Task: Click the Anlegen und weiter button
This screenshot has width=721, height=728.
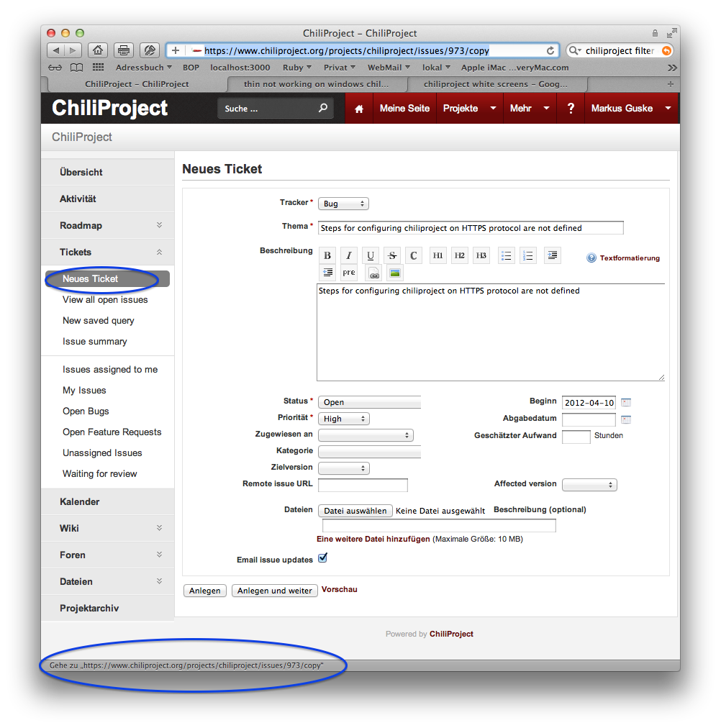Action: [274, 590]
